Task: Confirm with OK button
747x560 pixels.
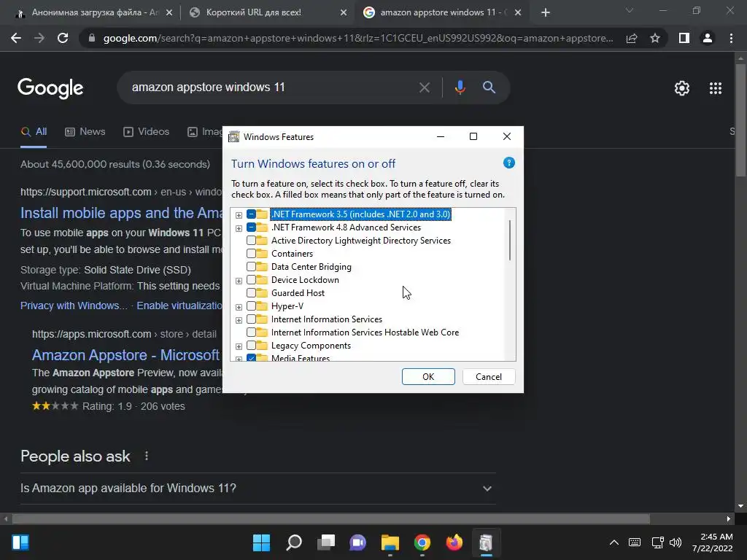Action: click(x=428, y=377)
